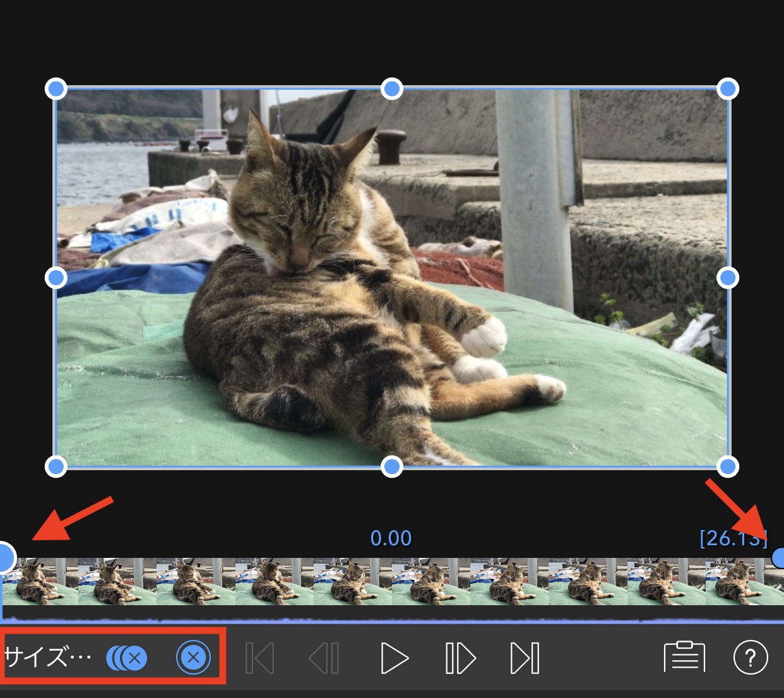Click the サイズ… label in the toolbar
The width and height of the screenshot is (784, 698).
click(x=48, y=658)
